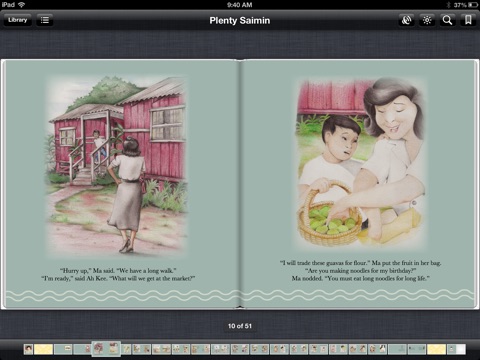
Task: Tap the Bluetooth icon in the status bar
Action: pos(448,5)
